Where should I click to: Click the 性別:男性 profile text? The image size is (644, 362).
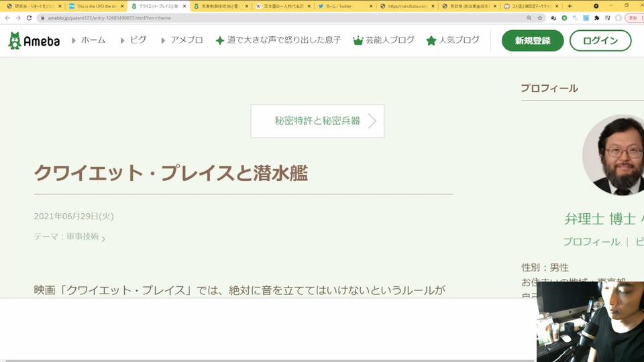[x=545, y=267]
